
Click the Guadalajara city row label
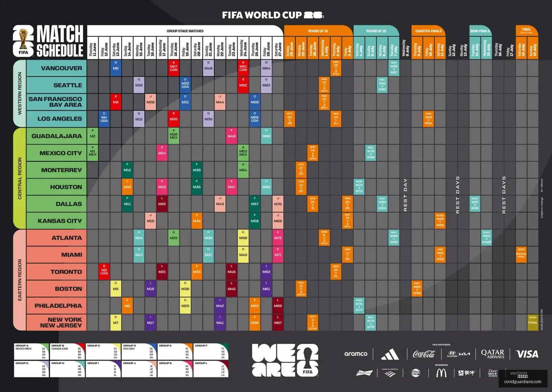click(57, 136)
